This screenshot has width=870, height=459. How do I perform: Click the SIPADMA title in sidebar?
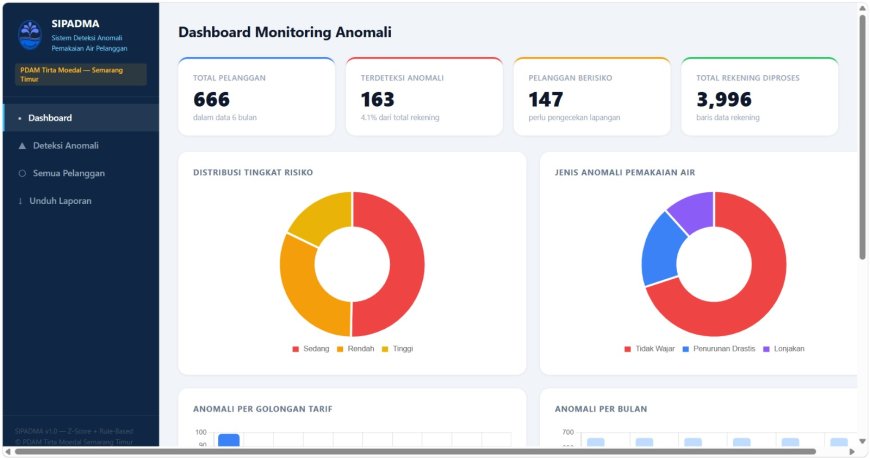click(x=75, y=24)
